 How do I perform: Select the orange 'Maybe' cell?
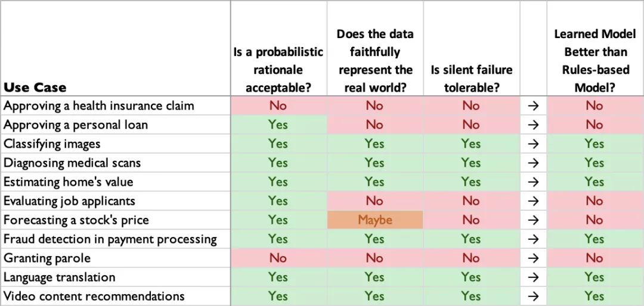375,220
